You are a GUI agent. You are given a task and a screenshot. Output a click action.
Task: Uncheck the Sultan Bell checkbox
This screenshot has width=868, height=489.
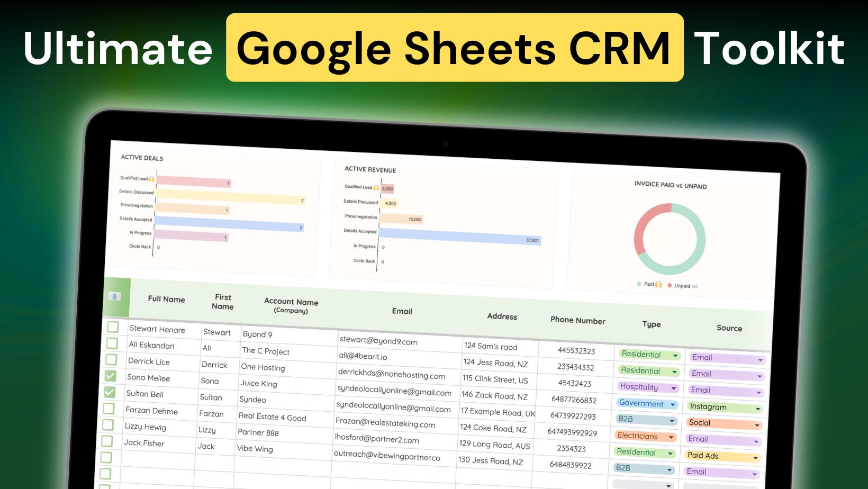pyautogui.click(x=110, y=392)
